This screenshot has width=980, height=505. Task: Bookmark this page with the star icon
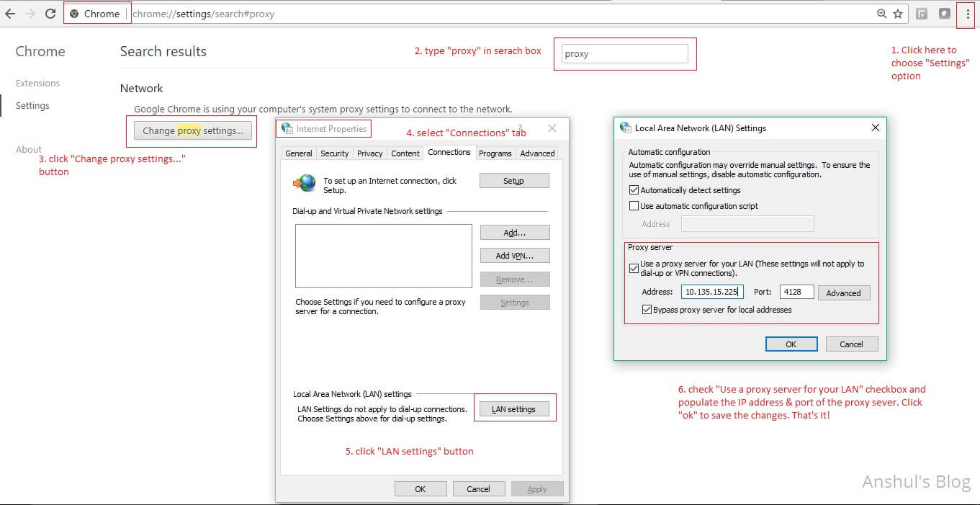tap(898, 14)
